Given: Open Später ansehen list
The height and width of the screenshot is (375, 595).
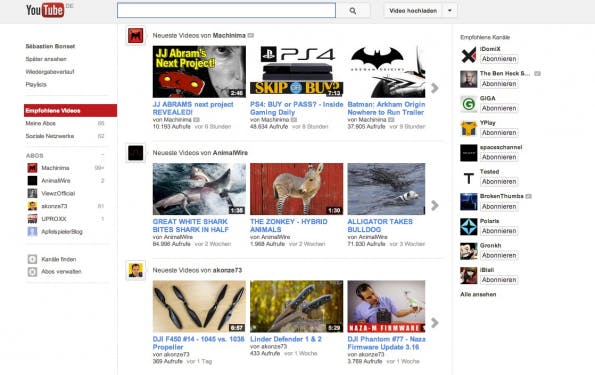Looking at the screenshot, I should [46, 59].
